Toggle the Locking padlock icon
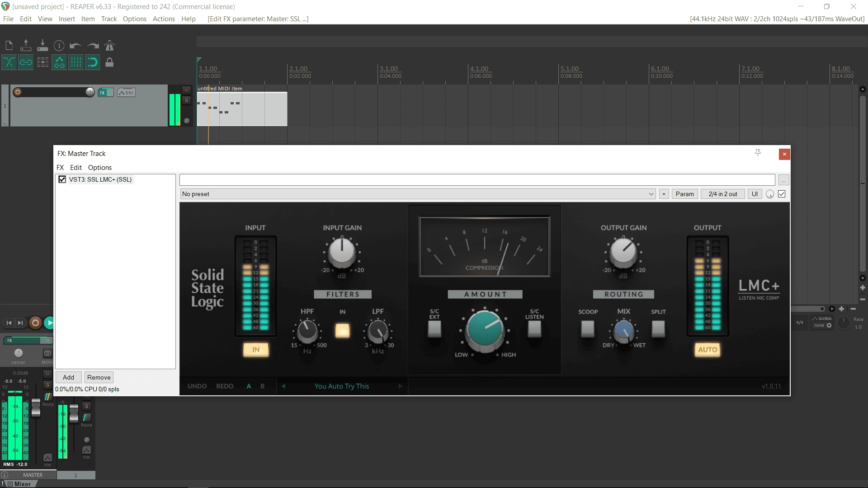 109,62
